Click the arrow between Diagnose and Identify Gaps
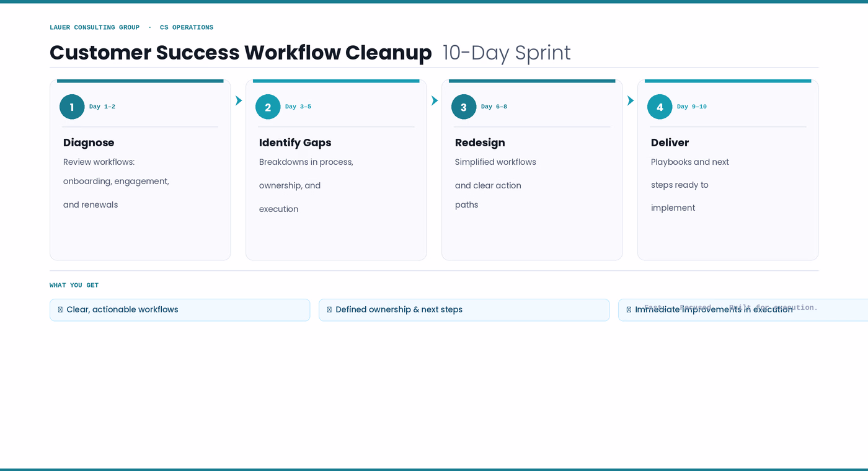This screenshot has height=471, width=868. pos(239,100)
